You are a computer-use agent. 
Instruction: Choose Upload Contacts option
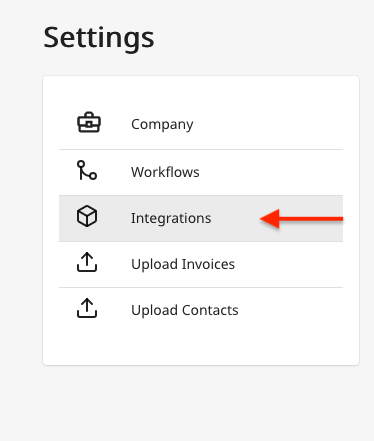[x=201, y=310]
